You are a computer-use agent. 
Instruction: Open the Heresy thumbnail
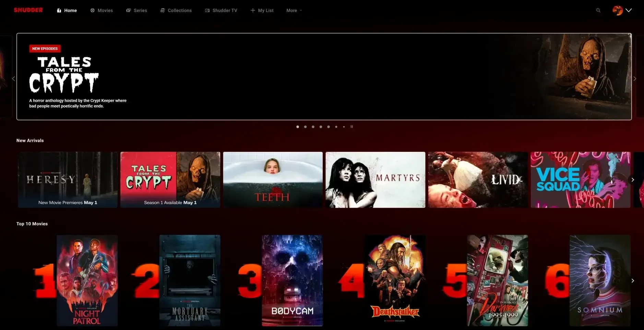point(68,180)
